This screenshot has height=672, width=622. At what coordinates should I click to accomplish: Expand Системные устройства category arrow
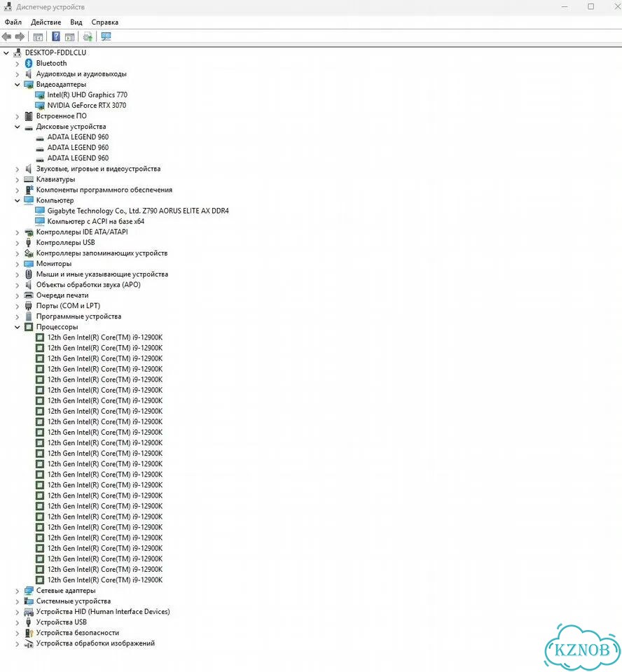coord(17,601)
